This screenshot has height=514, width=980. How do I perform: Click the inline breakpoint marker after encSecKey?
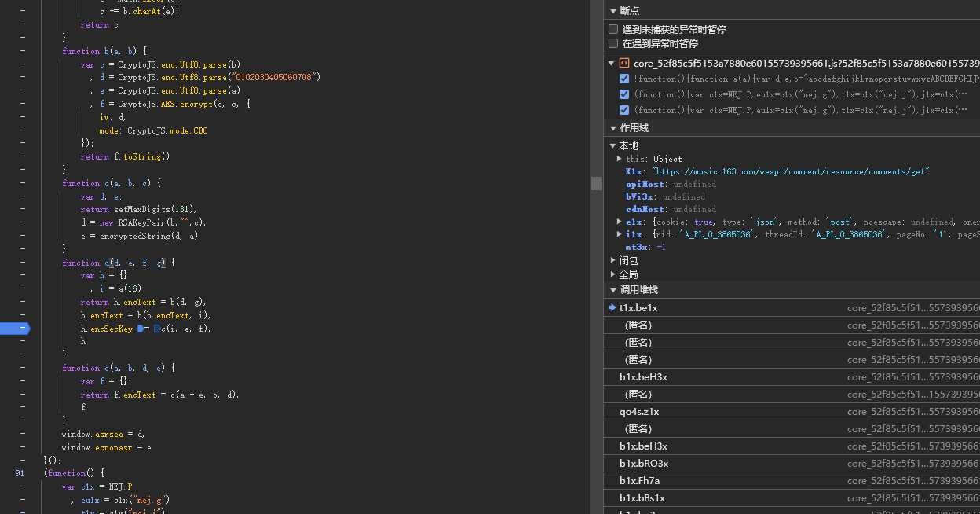pos(141,329)
